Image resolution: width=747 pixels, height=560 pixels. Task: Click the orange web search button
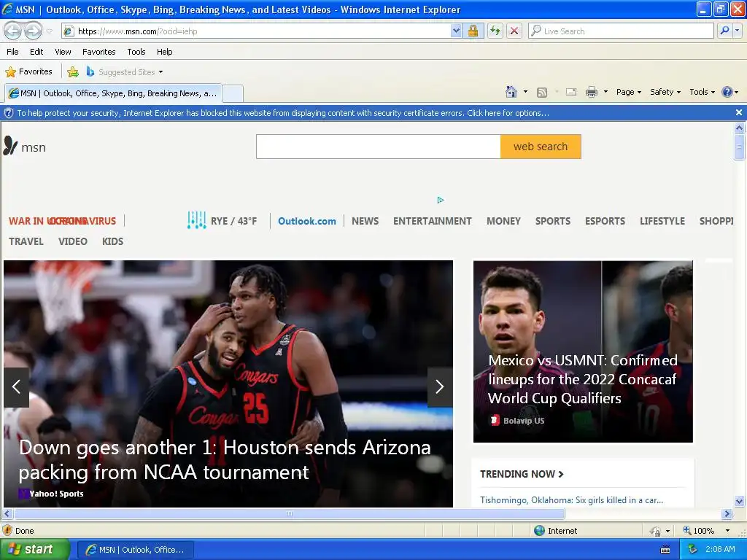[x=541, y=147]
